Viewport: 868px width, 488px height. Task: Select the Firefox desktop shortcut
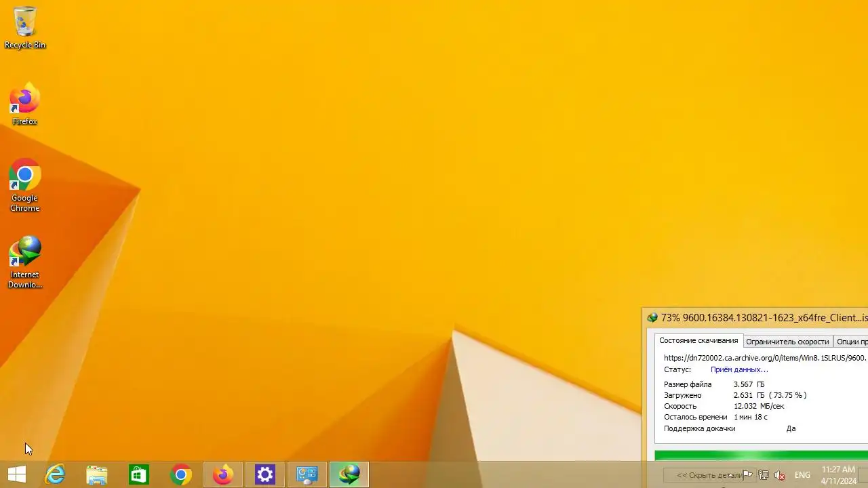(25, 104)
